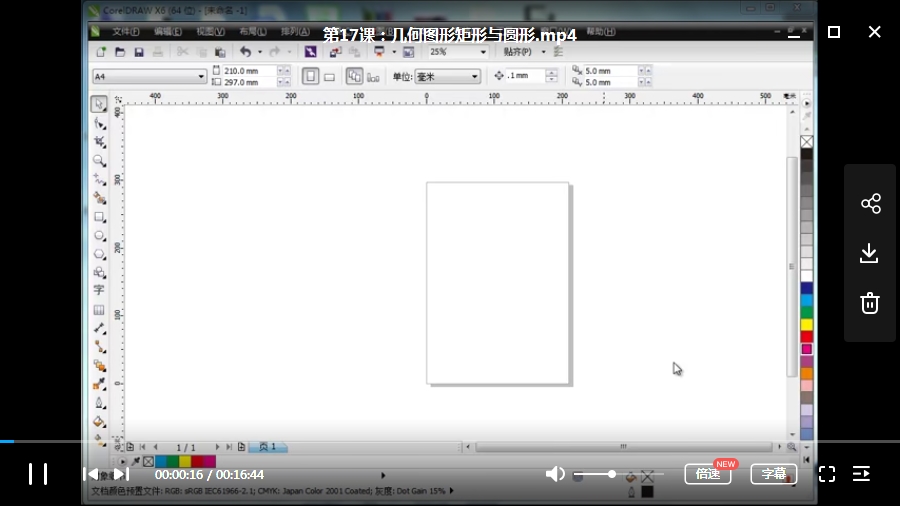Image resolution: width=900 pixels, height=506 pixels.
Task: Select the Ellipse tool
Action: (x=99, y=236)
